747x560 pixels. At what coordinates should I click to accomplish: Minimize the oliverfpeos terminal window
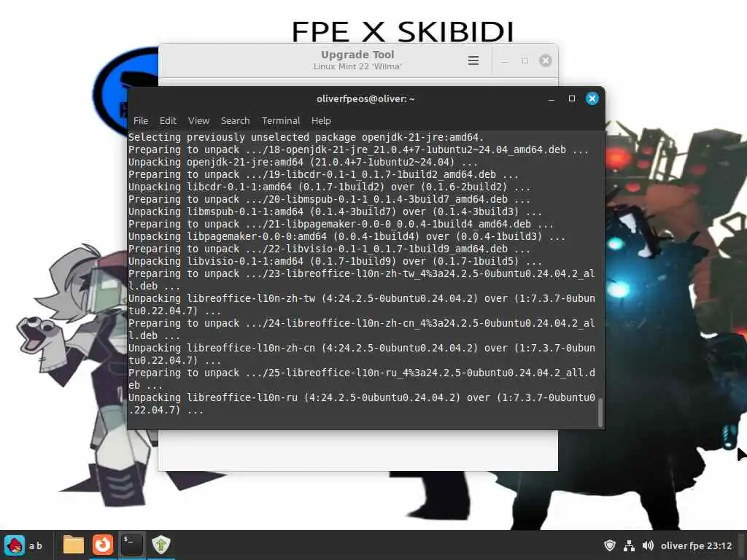coord(551,99)
